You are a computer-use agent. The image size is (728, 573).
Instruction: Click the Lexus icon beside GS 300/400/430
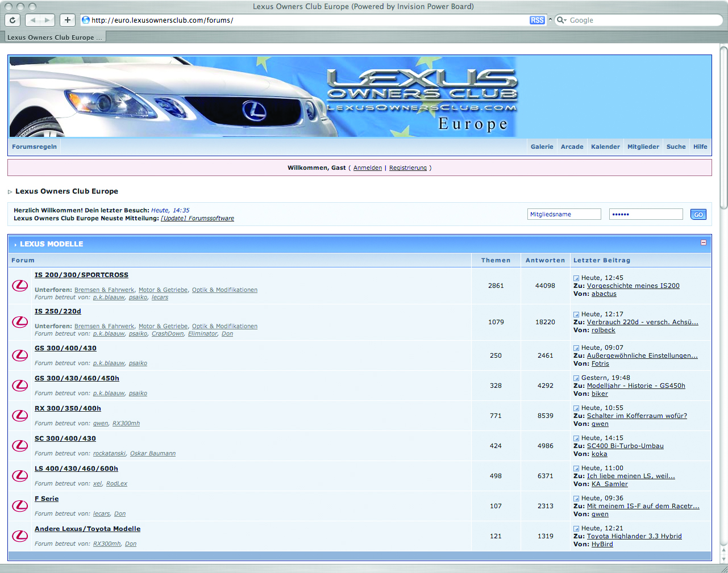point(20,355)
